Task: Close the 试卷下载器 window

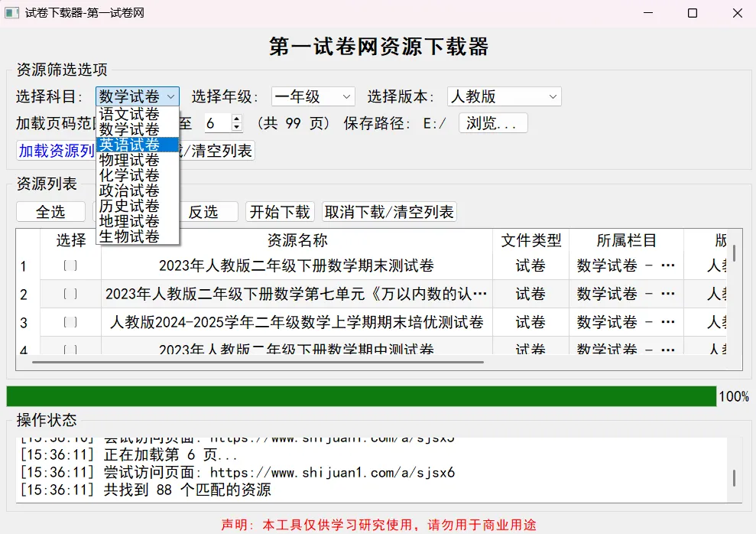Action: pos(737,13)
